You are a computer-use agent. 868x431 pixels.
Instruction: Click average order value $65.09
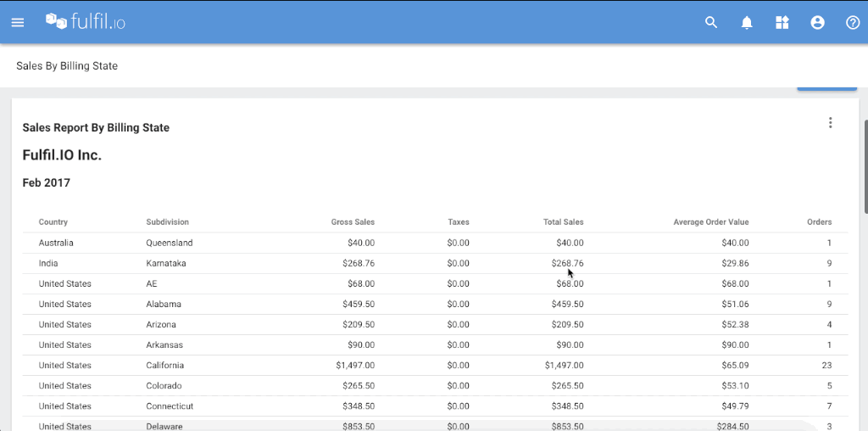click(x=735, y=366)
